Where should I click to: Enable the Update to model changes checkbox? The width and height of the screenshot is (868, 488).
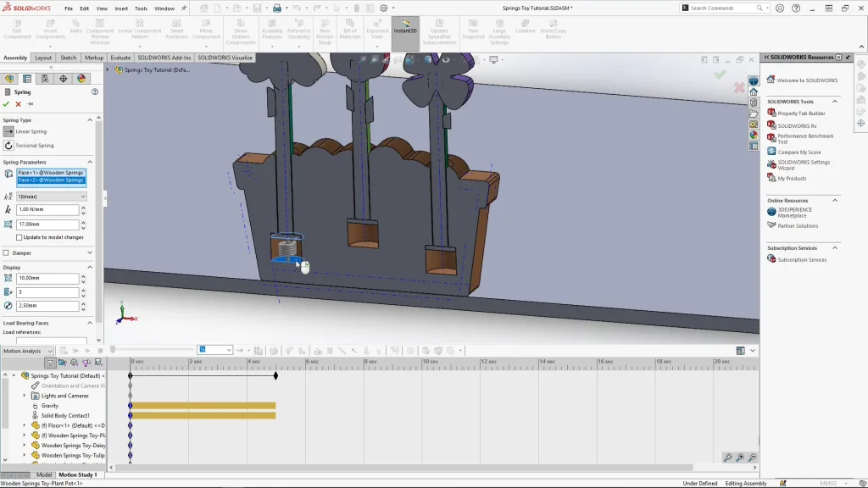point(19,237)
